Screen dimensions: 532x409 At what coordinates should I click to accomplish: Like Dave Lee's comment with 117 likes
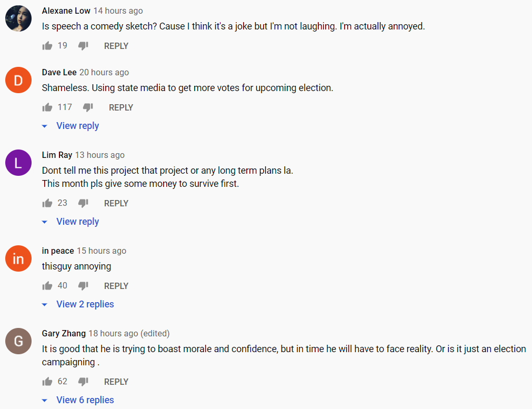47,107
